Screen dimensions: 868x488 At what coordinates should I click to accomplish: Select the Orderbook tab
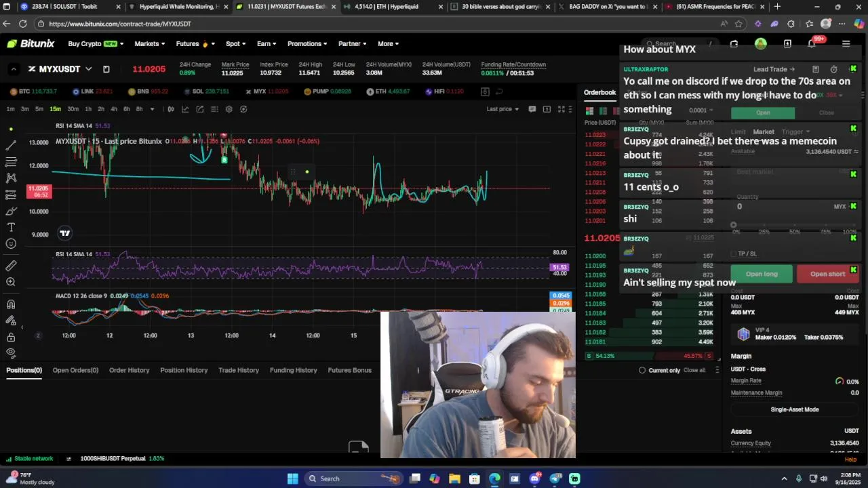pyautogui.click(x=599, y=92)
